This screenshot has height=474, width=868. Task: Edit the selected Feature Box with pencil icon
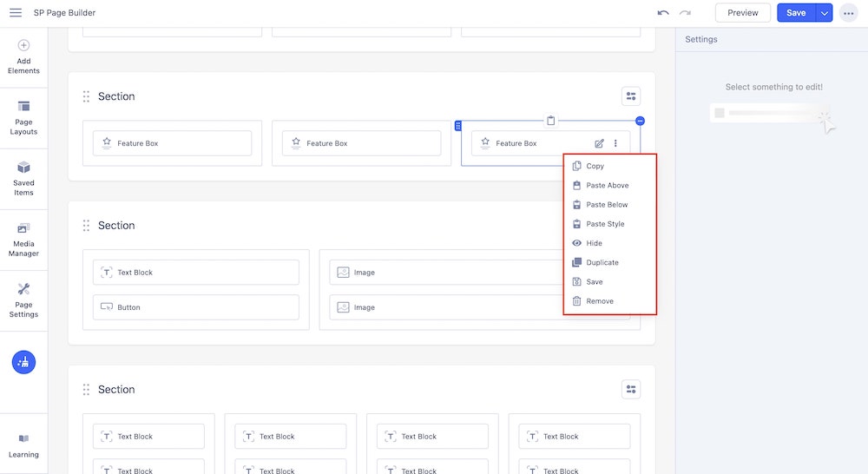coord(599,143)
